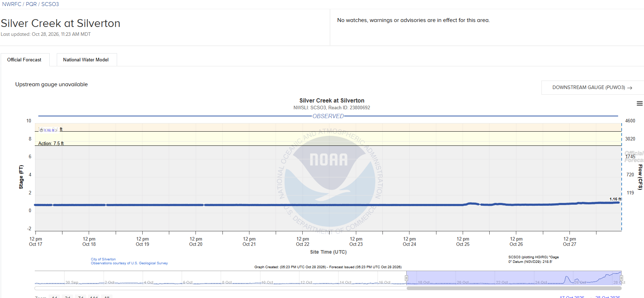Viewport: 644px width, 298px height.
Task: Open the PQR breadcrumb link
Action: click(31, 4)
